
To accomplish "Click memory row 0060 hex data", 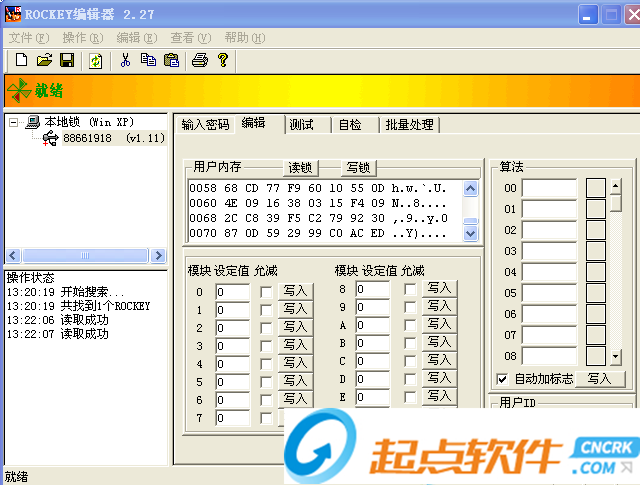I will 304,203.
